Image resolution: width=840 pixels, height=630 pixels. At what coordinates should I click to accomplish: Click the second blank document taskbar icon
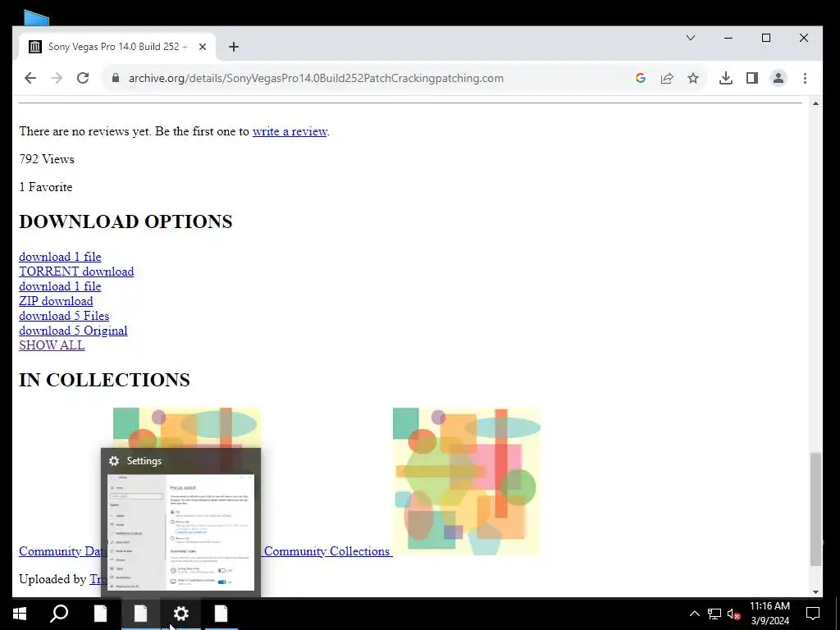pos(140,614)
